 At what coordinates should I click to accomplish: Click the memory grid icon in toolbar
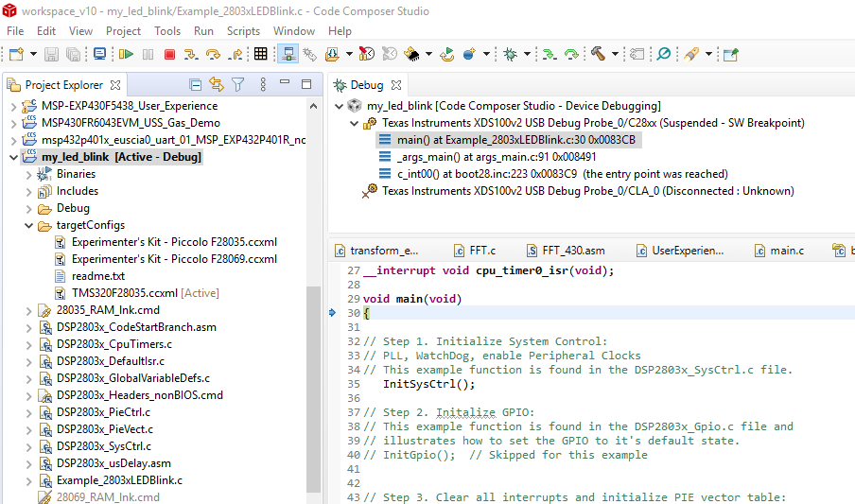pos(261,54)
